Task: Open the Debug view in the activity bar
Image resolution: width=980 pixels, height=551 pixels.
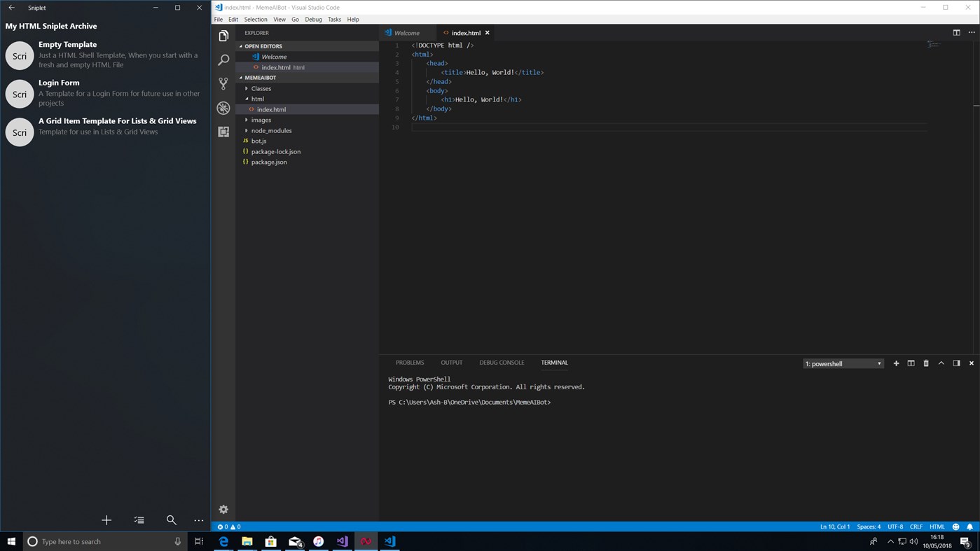Action: point(223,108)
